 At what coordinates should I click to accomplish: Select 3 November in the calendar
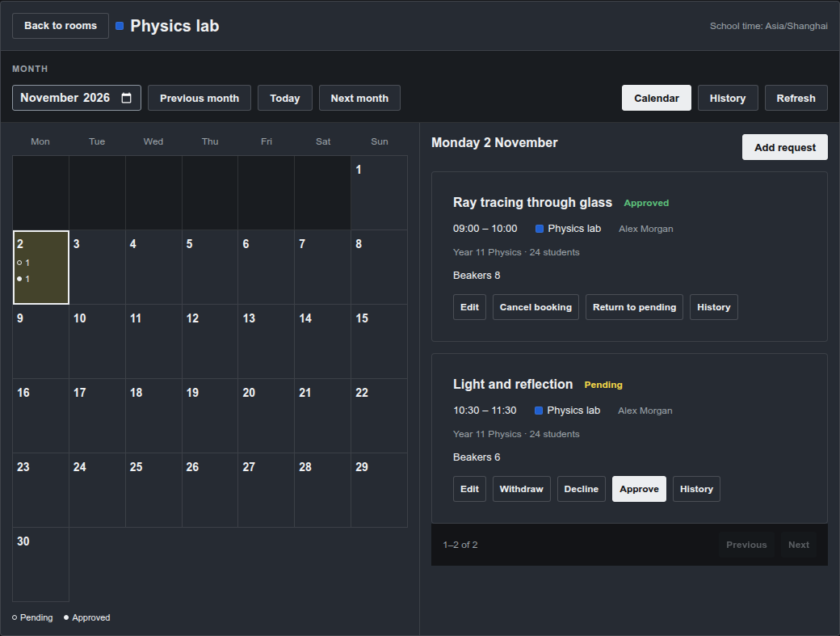(98, 267)
